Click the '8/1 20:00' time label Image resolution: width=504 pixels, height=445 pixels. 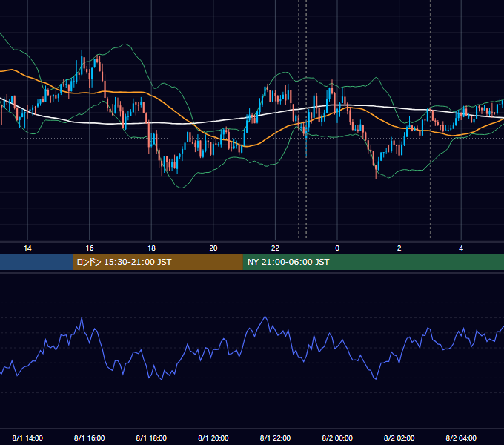[213, 438]
